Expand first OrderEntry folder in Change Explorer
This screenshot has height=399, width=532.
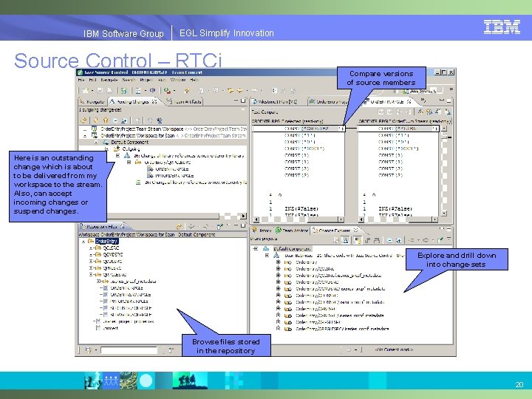coord(279,262)
